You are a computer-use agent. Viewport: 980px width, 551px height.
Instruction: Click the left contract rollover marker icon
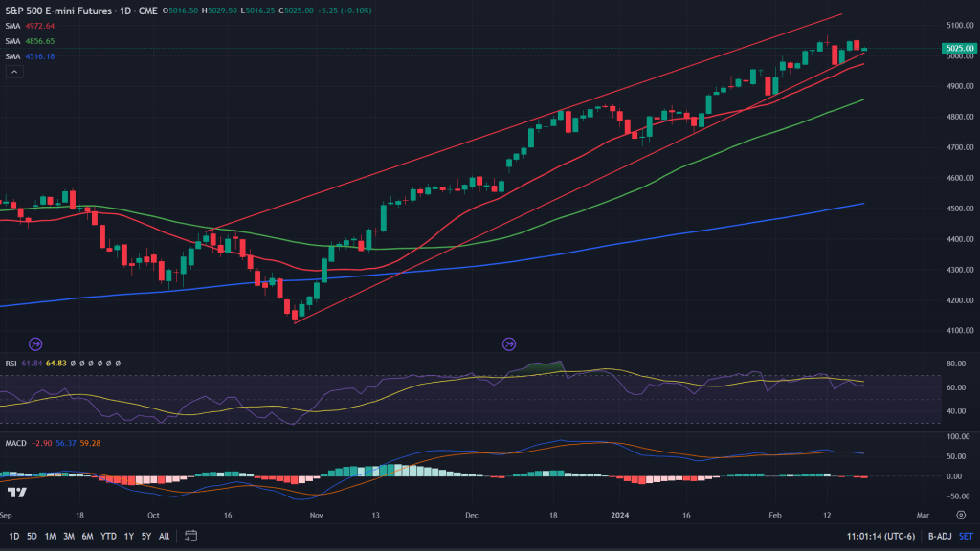pyautogui.click(x=35, y=343)
